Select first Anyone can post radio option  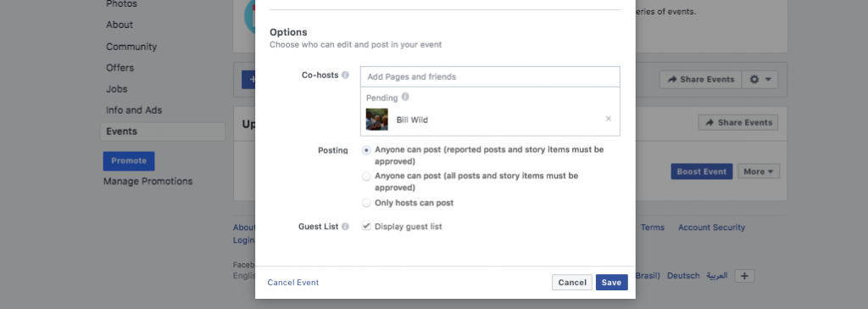point(366,149)
